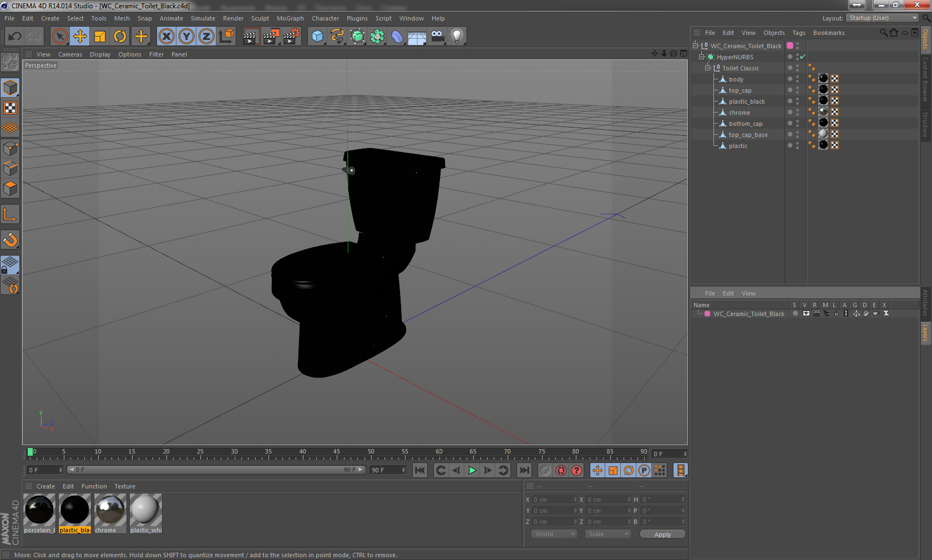The image size is (932, 560).
Task: Toggle layer visibility for WC_Ceramic_Toilet_Black
Action: tap(806, 313)
